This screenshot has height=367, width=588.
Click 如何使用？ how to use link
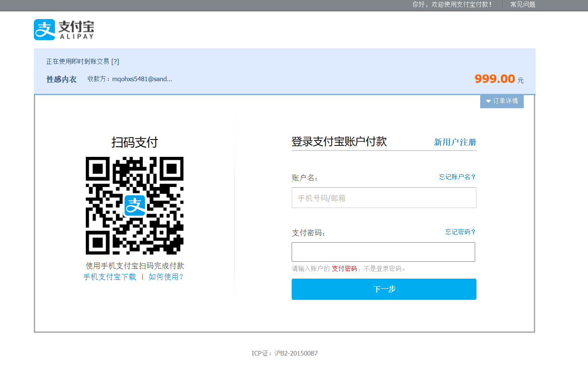(x=166, y=277)
